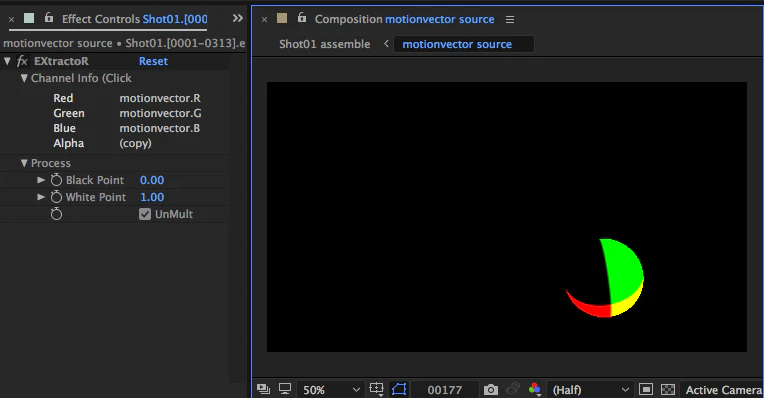Image resolution: width=764 pixels, height=398 pixels.
Task: Open grid and guide options
Action: pos(376,389)
